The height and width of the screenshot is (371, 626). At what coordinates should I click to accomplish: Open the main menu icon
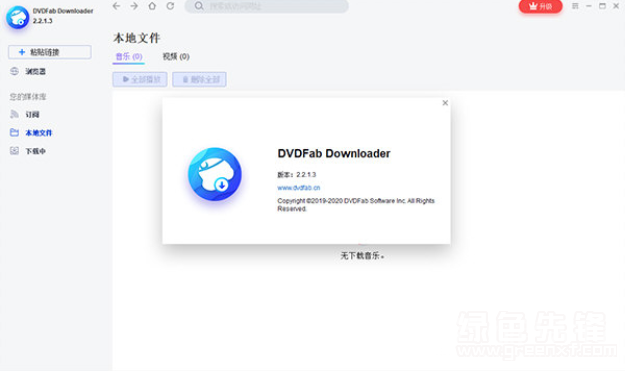(575, 6)
